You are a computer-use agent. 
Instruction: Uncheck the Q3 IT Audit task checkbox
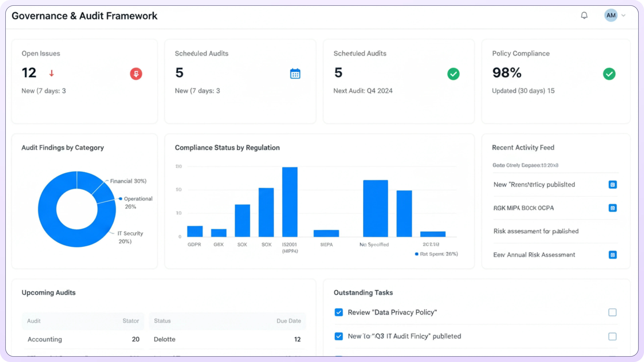pyautogui.click(x=339, y=336)
